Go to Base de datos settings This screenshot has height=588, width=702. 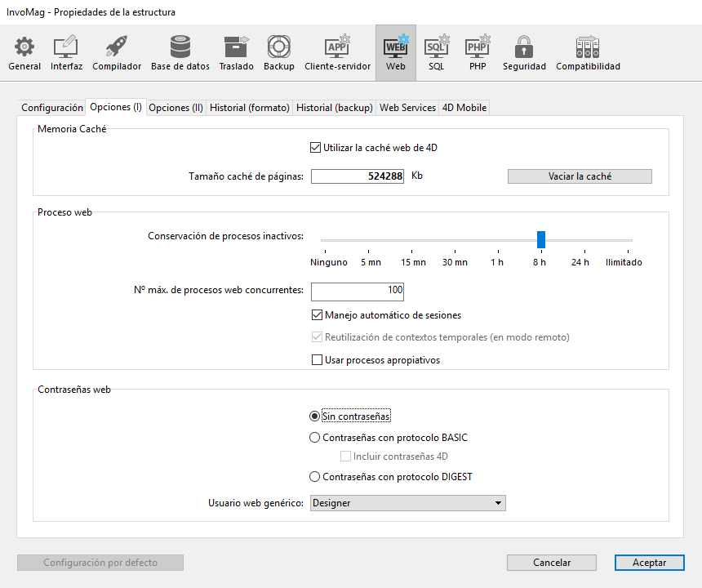180,53
